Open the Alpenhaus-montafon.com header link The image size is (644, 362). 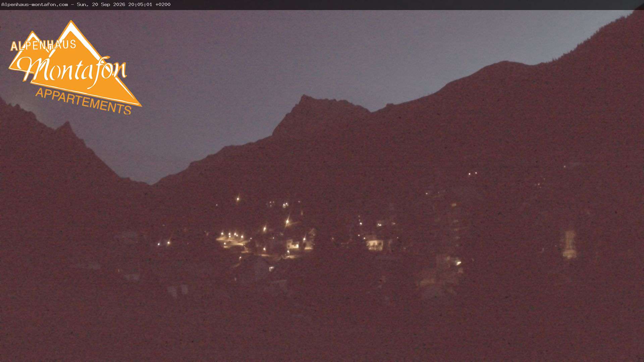(x=35, y=4)
